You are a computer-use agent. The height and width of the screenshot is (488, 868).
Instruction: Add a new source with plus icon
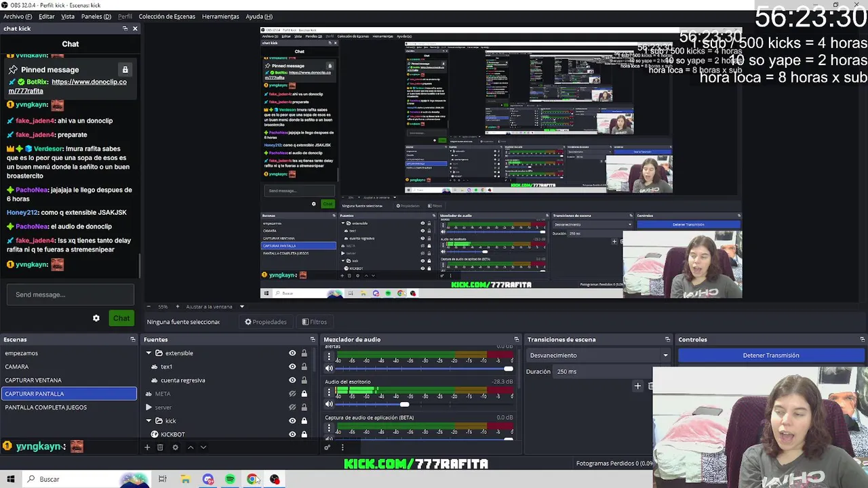pyautogui.click(x=147, y=447)
